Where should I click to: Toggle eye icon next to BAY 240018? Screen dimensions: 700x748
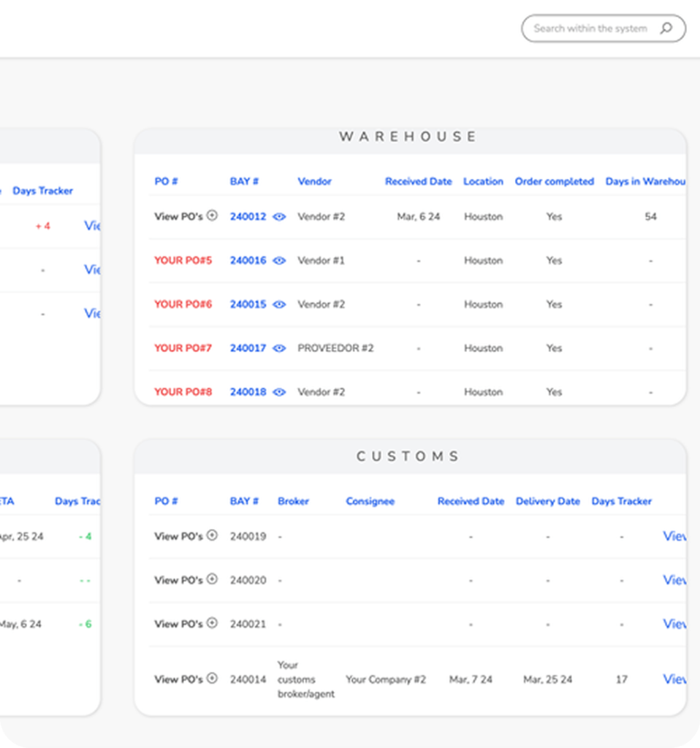pos(279,392)
